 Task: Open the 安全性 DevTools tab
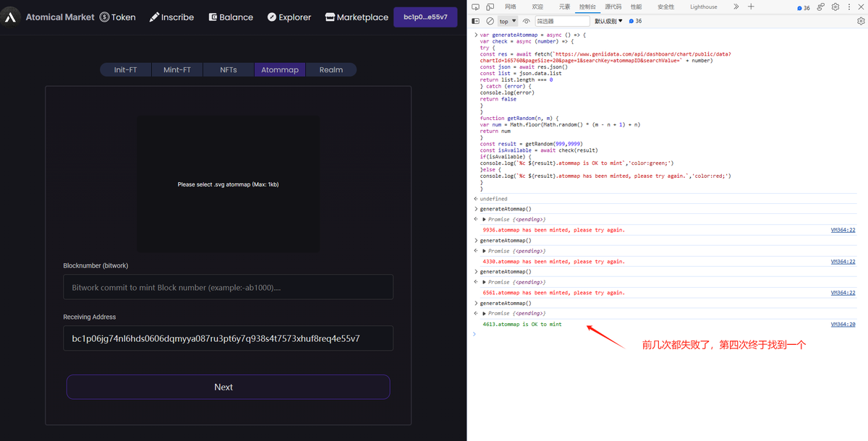[x=665, y=7]
